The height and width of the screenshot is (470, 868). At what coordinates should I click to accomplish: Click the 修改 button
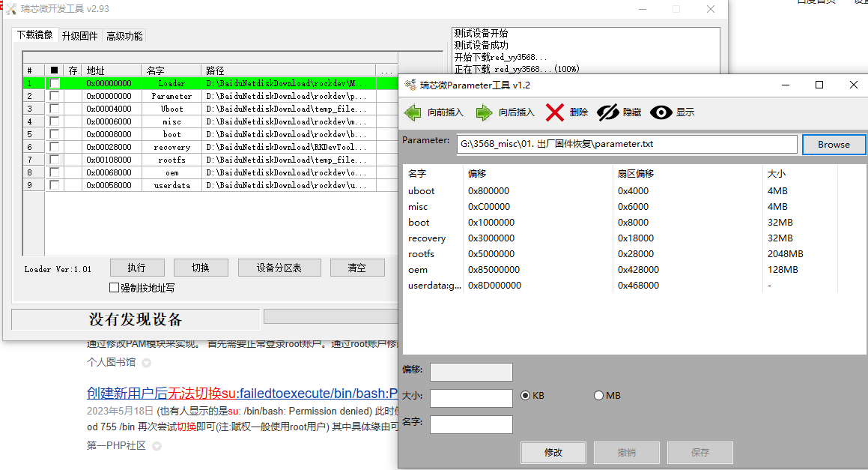tap(553, 452)
